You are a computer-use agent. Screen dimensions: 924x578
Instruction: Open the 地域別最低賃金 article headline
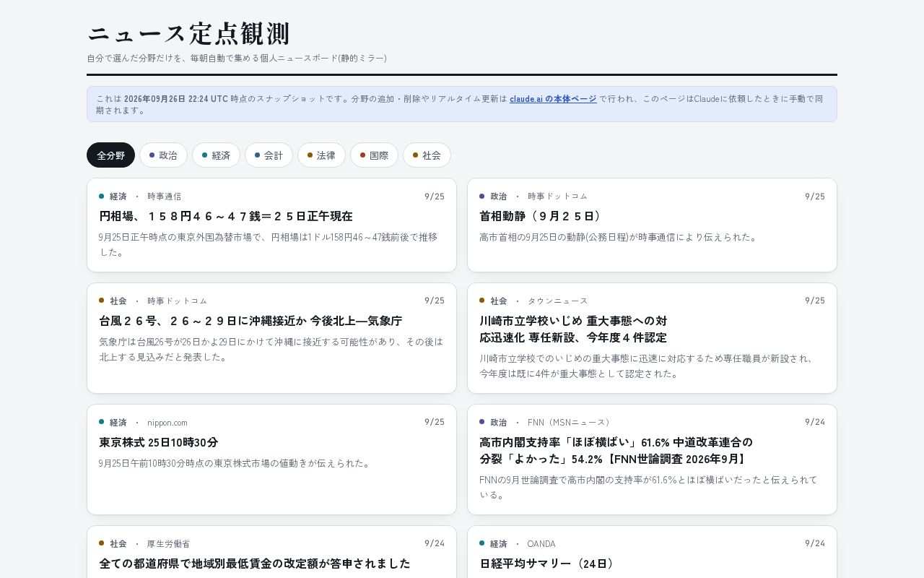point(255,564)
